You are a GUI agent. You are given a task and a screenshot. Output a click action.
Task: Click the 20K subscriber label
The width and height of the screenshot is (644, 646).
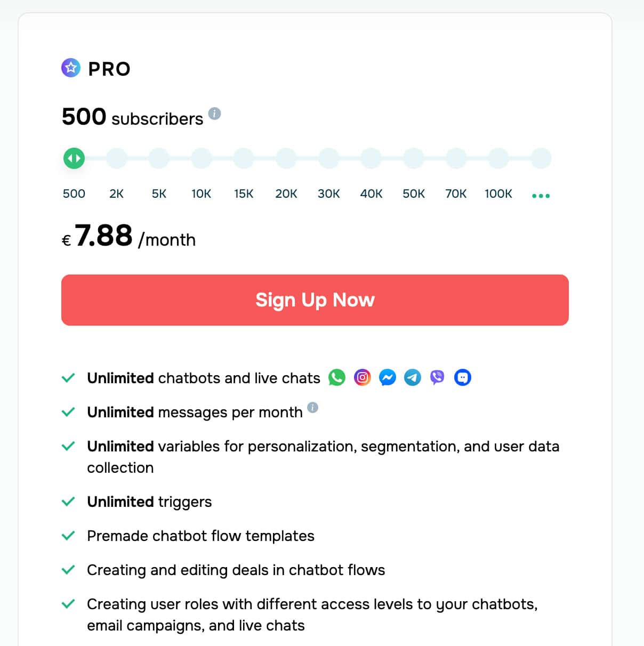point(286,193)
